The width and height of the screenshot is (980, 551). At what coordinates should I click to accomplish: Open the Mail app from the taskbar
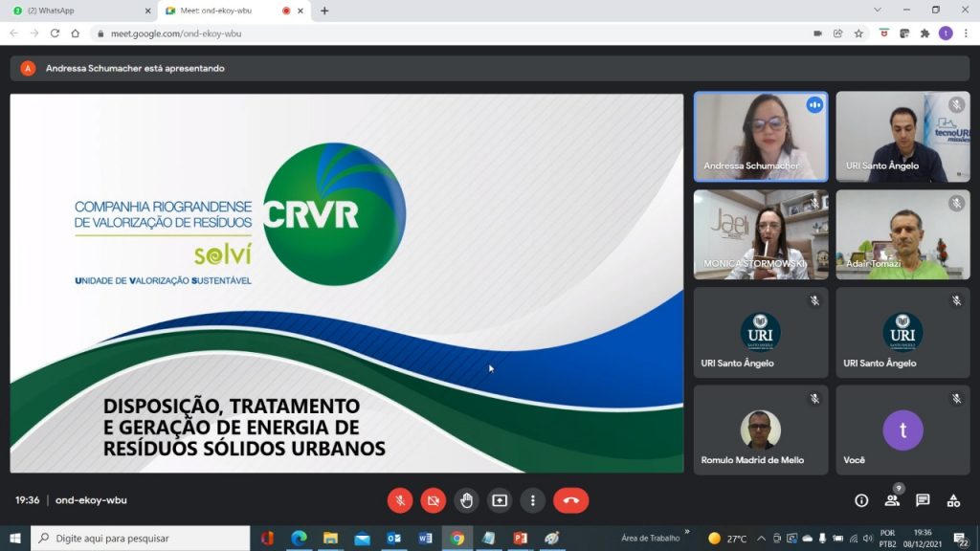tap(362, 538)
